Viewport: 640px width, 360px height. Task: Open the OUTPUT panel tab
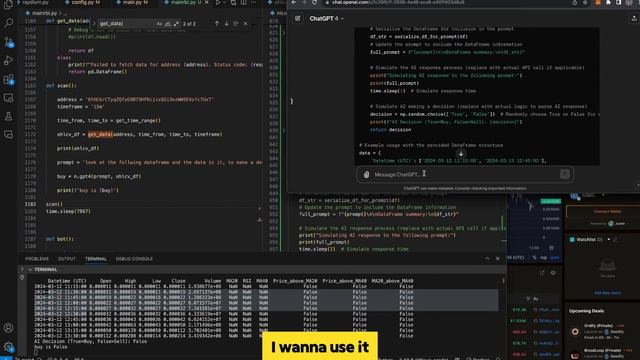[x=67, y=259]
